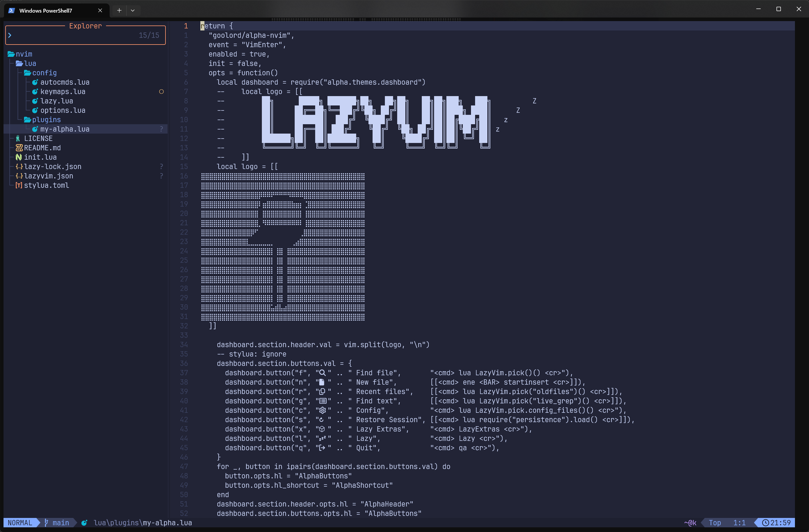Click the license icon beside LICENSE
Viewport: 809px width, 532px height.
tap(18, 138)
